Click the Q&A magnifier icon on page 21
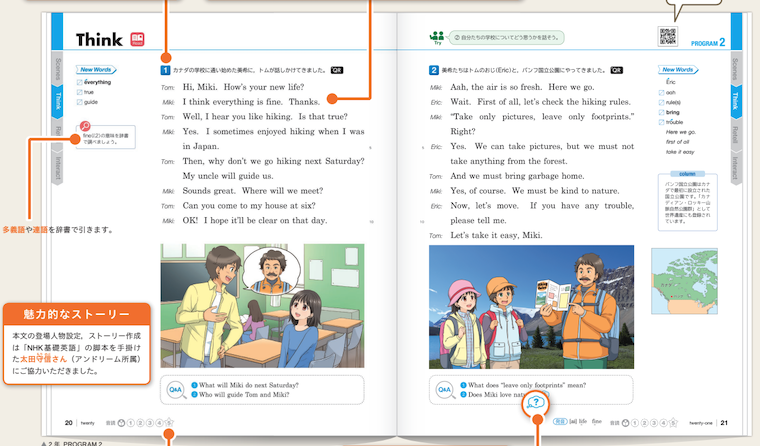 444,390
